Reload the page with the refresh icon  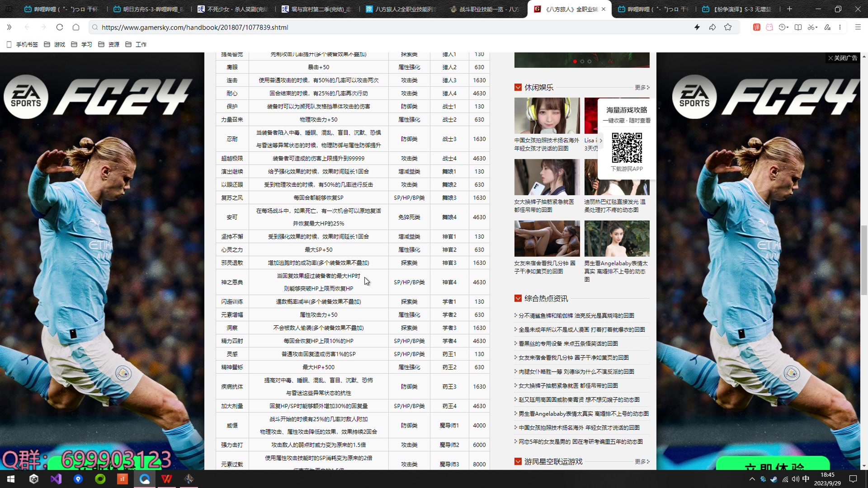coord(60,27)
